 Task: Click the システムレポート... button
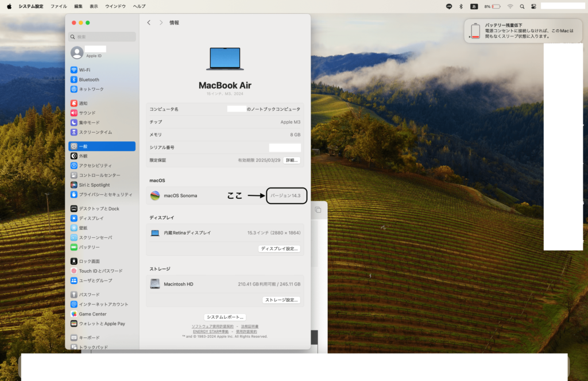pos(225,317)
